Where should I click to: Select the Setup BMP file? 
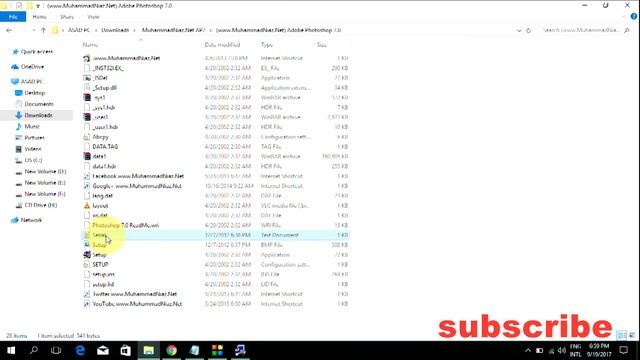click(99, 245)
